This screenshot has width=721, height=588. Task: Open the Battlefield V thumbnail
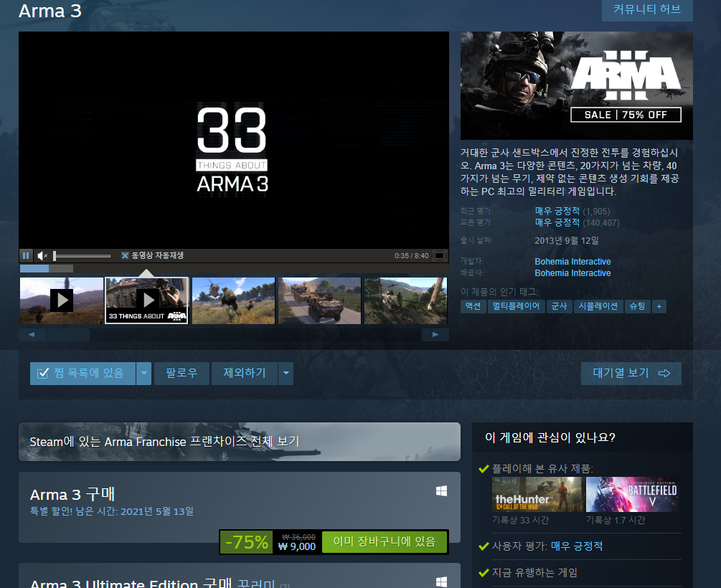point(632,495)
